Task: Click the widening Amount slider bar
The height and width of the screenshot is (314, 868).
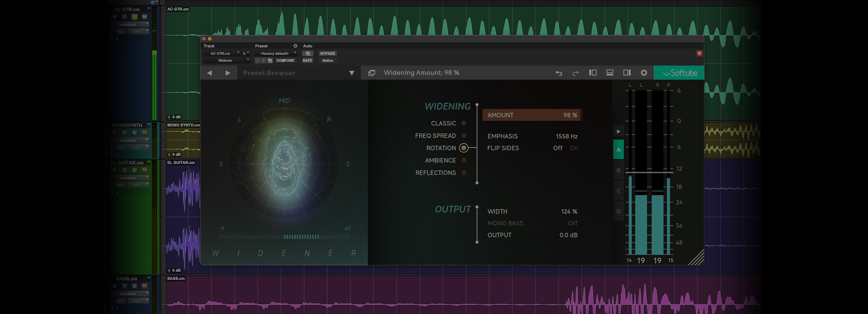Action: [532, 115]
